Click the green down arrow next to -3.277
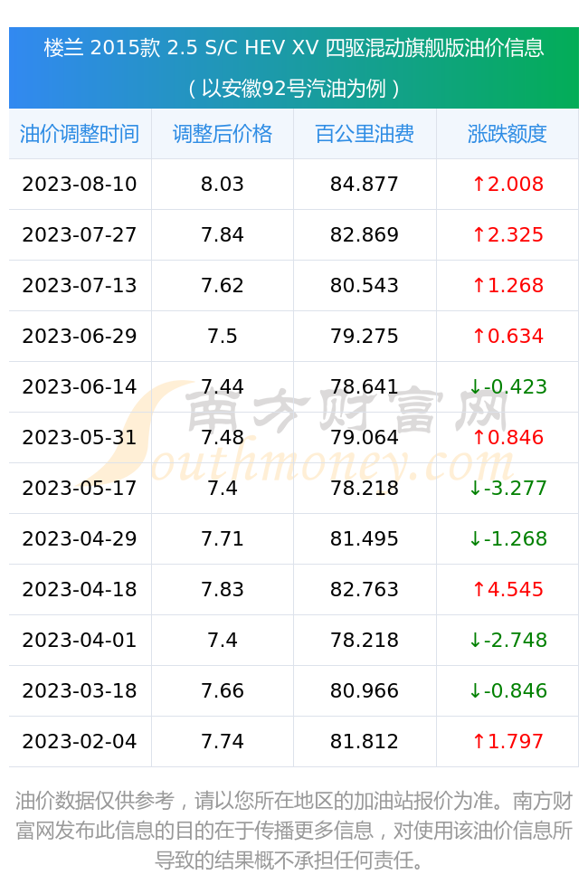Screen dimensions: 588x884 pyautogui.click(x=475, y=489)
